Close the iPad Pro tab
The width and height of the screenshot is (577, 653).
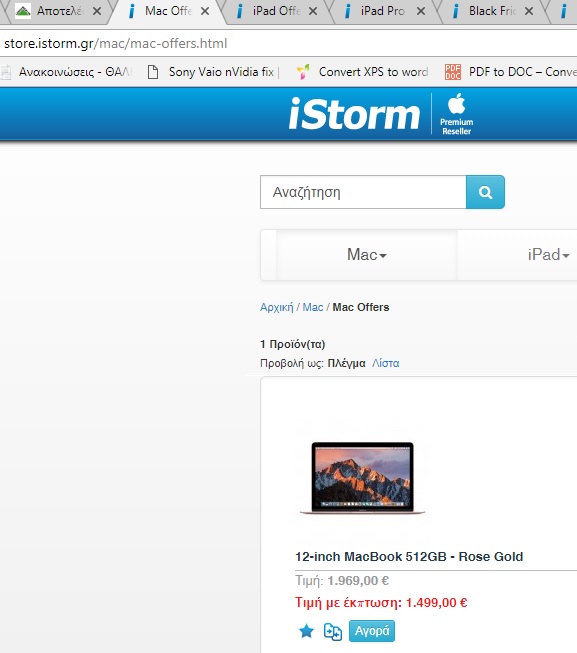(421, 11)
